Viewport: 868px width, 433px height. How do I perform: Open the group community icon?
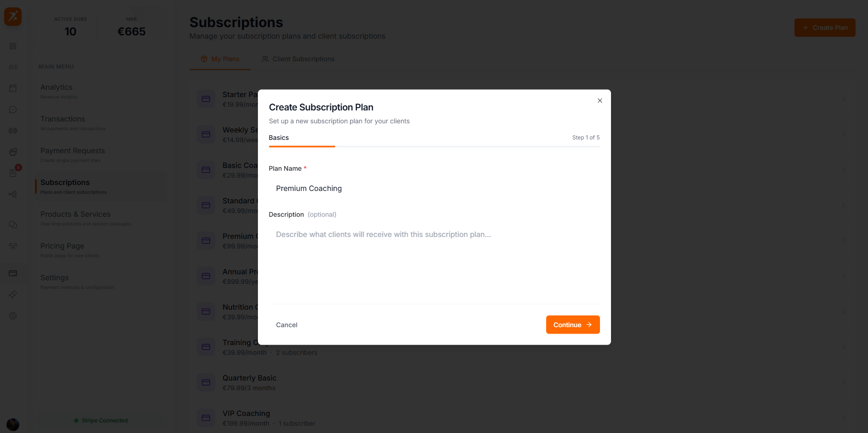tap(13, 246)
